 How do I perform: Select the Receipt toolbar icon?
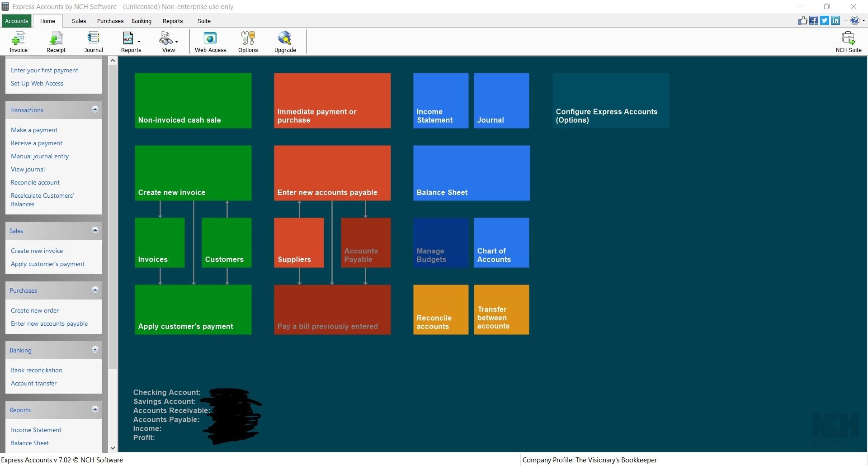point(56,42)
